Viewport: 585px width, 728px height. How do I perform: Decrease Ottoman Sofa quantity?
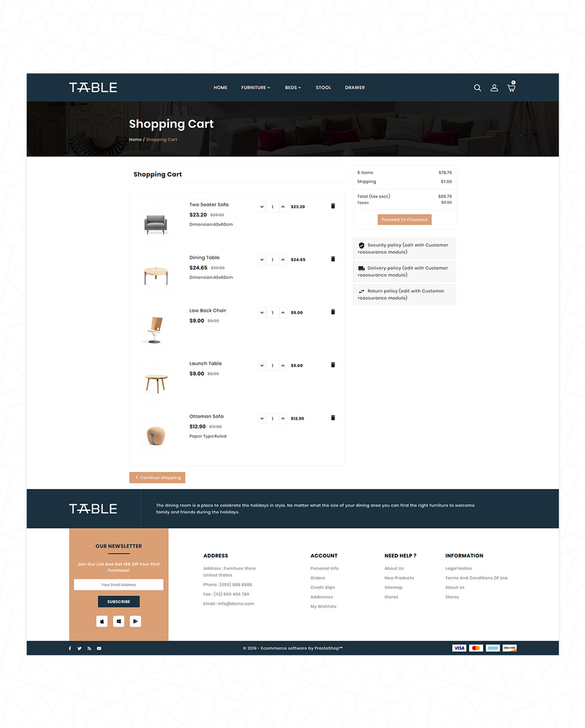(262, 419)
